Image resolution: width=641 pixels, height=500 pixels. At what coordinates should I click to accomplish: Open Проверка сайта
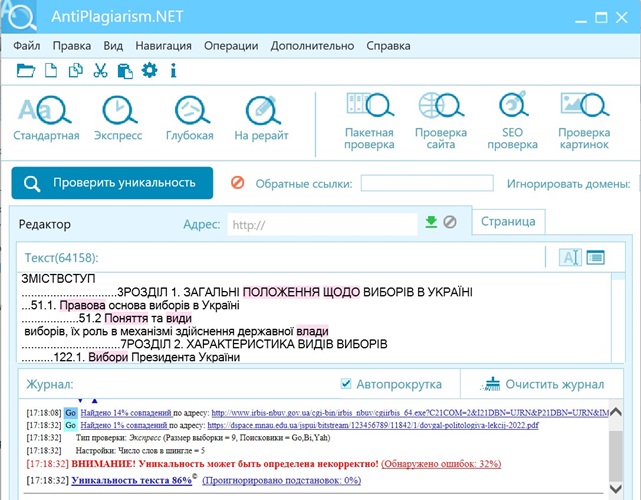tap(441, 121)
